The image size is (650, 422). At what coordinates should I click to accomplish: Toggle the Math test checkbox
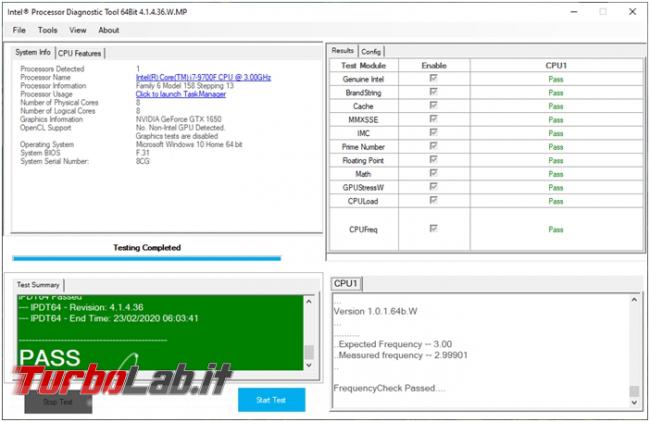(x=434, y=173)
